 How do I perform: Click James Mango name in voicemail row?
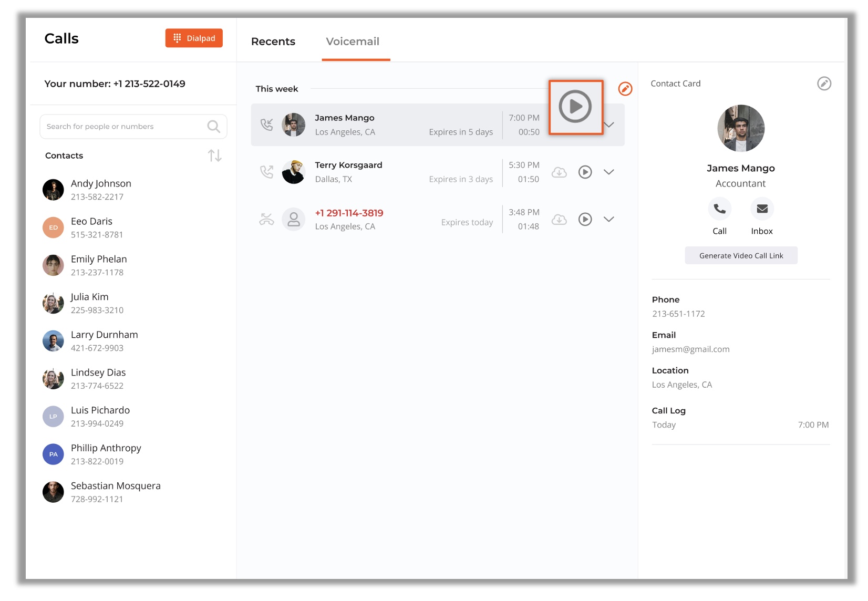coord(345,118)
